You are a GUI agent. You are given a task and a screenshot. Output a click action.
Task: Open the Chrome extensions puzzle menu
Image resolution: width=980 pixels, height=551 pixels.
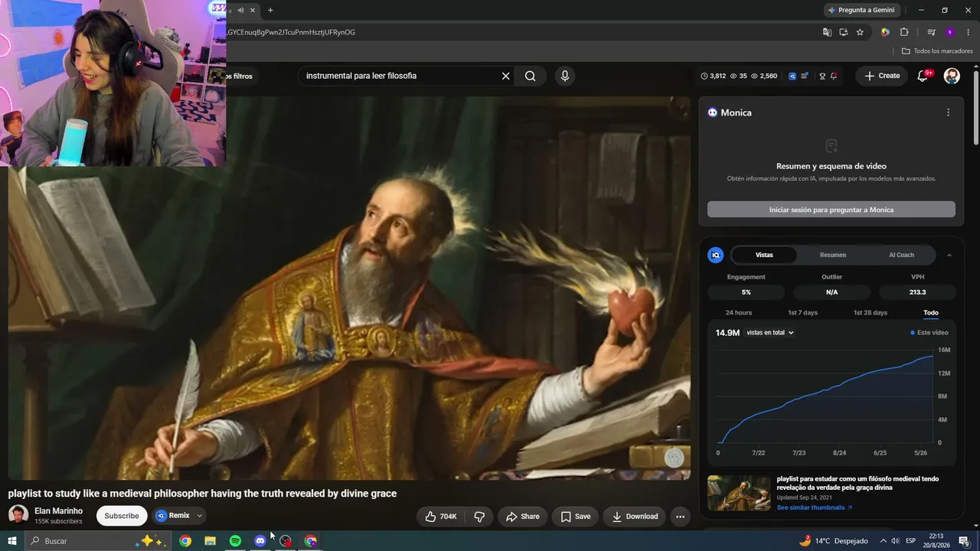pyautogui.click(x=904, y=32)
